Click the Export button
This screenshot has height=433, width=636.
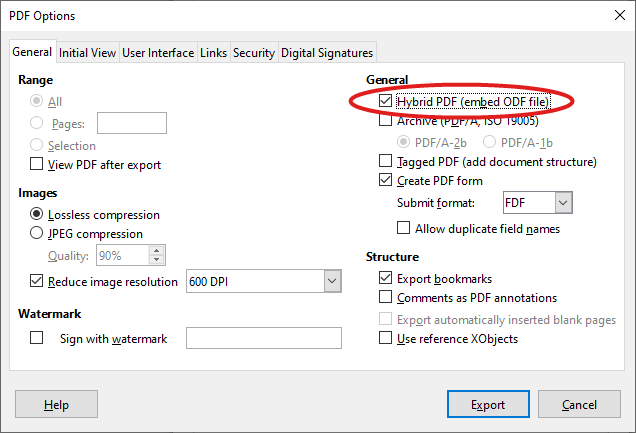[x=488, y=405]
